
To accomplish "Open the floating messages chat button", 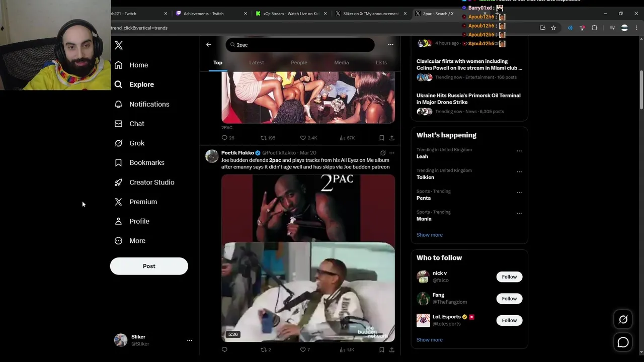I will [623, 342].
